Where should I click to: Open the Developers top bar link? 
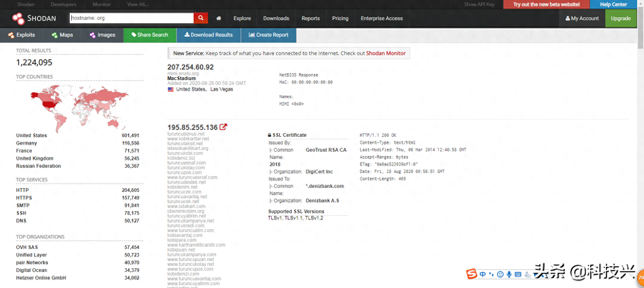click(x=63, y=4)
